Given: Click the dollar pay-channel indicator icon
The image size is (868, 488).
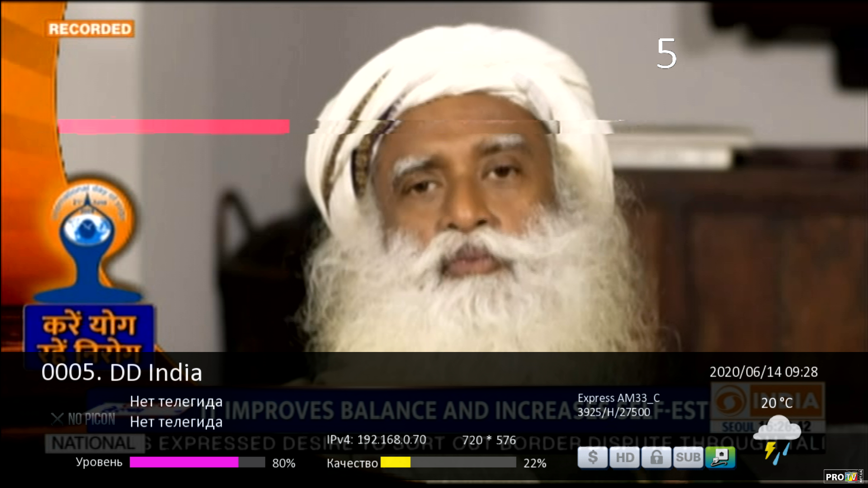Looking at the screenshot, I should pyautogui.click(x=593, y=458).
